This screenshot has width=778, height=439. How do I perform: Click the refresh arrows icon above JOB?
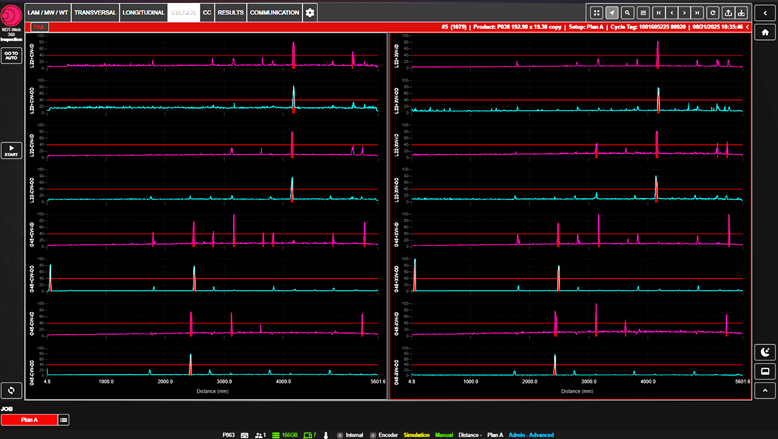coord(11,390)
